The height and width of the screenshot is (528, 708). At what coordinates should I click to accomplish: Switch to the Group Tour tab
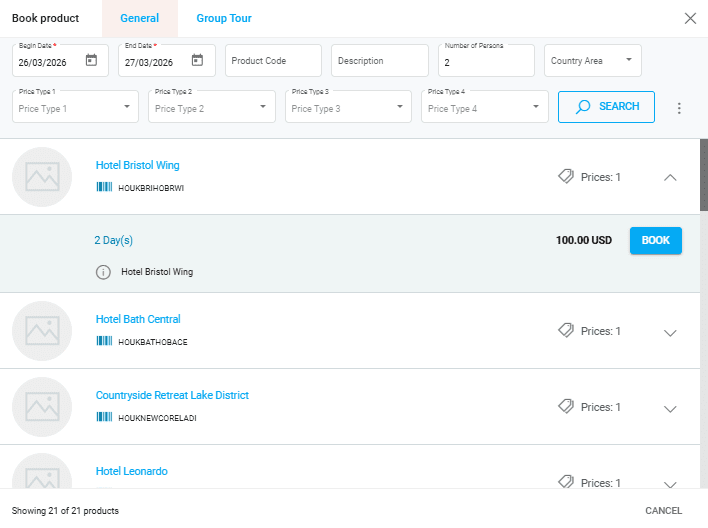[x=224, y=18]
